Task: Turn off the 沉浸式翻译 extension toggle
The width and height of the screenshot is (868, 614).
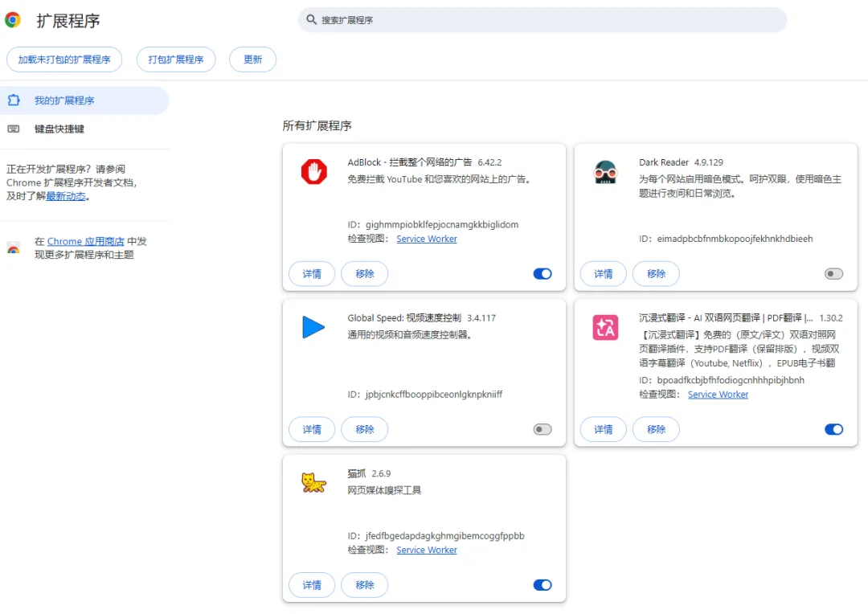Action: click(833, 429)
